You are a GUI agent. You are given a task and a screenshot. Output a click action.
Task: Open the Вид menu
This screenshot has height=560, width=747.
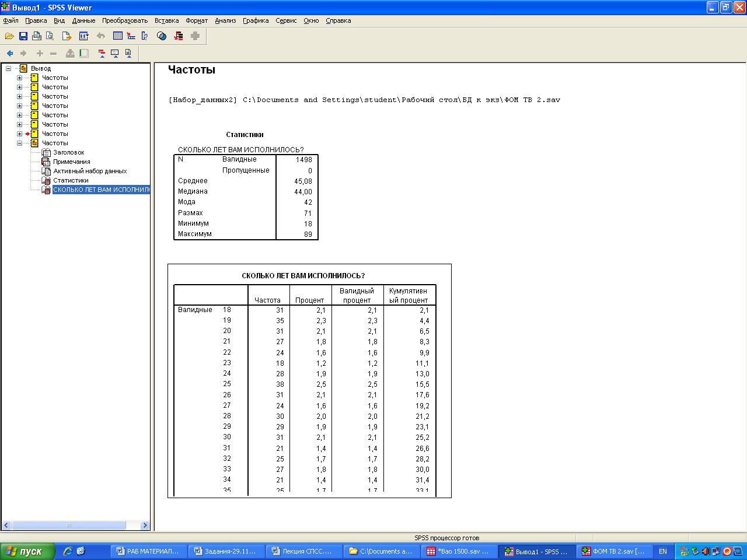point(59,20)
